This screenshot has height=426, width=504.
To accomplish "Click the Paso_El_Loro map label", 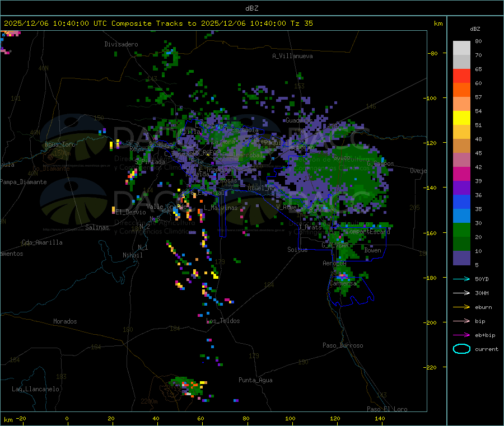I will coord(388,409).
